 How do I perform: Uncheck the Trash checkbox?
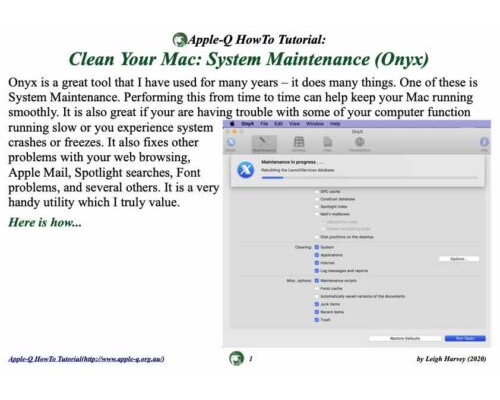pyautogui.click(x=317, y=320)
